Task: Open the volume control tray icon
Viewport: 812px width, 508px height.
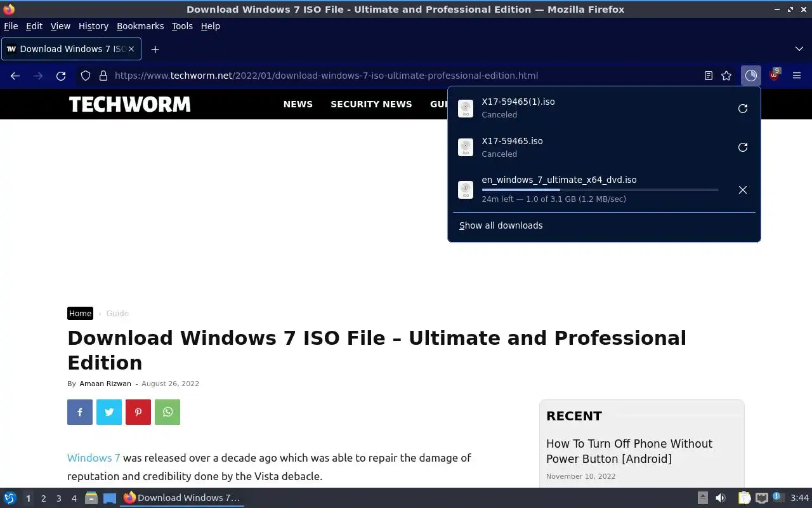Action: tap(720, 498)
